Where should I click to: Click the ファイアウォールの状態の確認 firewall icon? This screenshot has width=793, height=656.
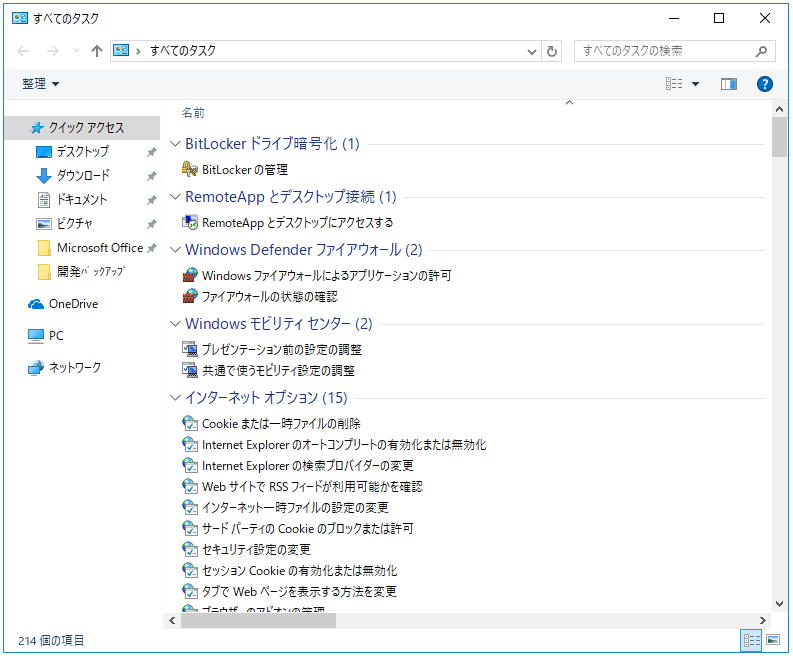(x=190, y=296)
